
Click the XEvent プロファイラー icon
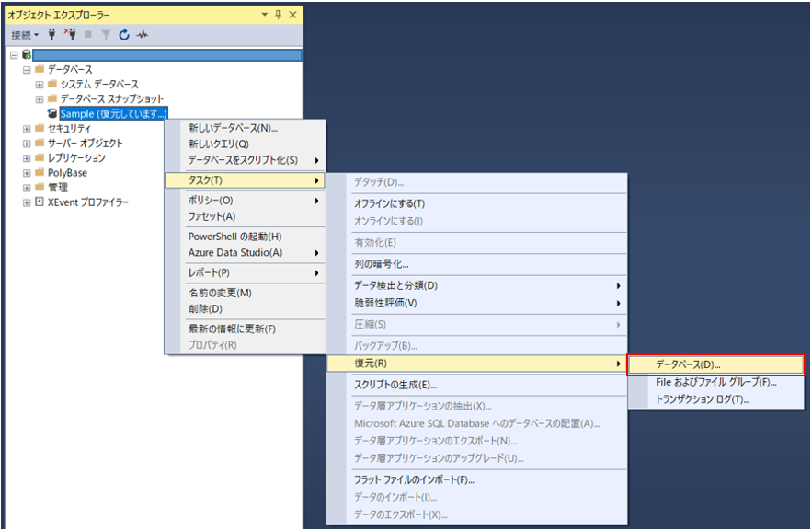point(40,202)
